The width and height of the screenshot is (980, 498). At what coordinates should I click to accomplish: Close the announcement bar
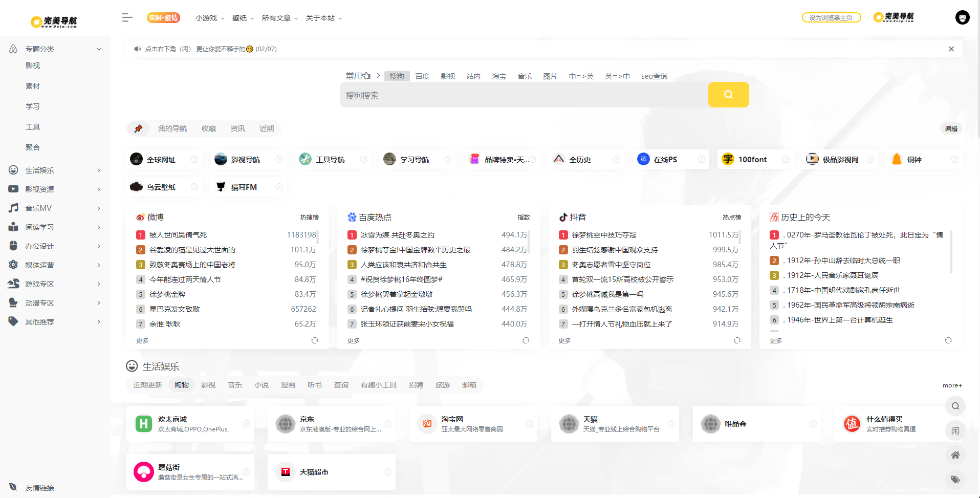pos(951,49)
